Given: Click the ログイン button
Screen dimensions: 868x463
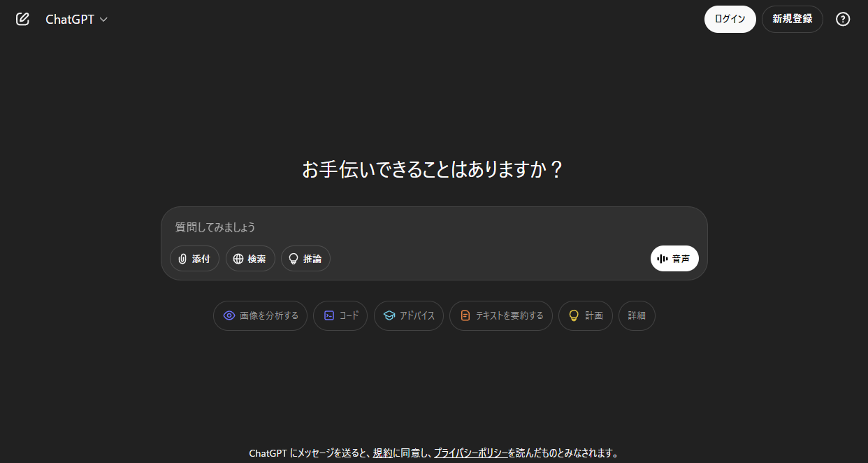Looking at the screenshot, I should pyautogui.click(x=730, y=19).
